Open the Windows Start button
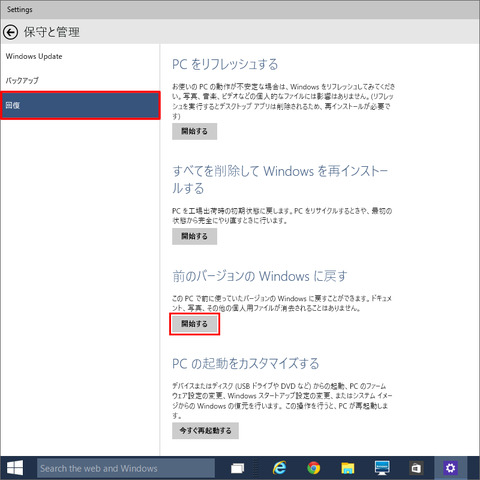Image resolution: width=480 pixels, height=480 pixels. tap(15, 468)
